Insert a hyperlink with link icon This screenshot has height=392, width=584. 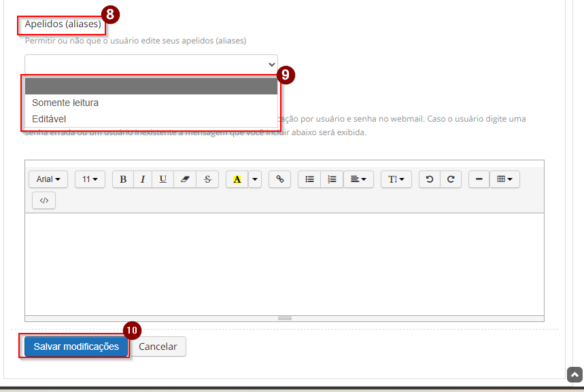pyautogui.click(x=279, y=179)
